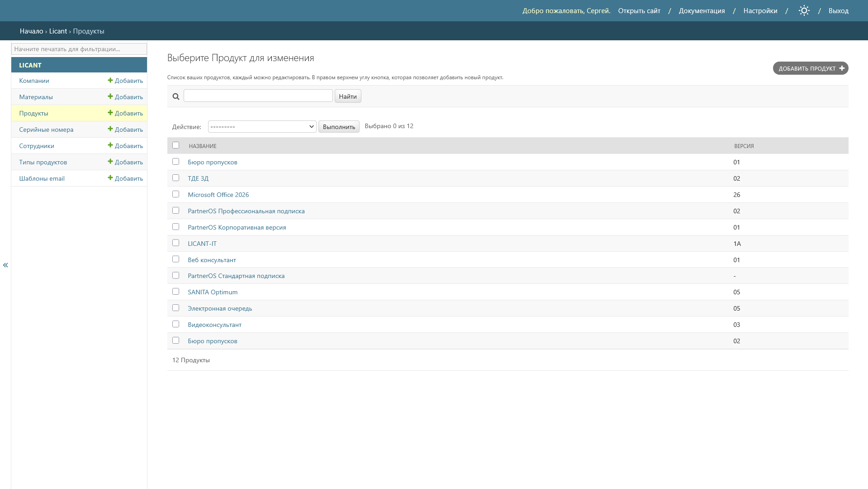The height and width of the screenshot is (489, 868).
Task: Open Документация in the top menu
Action: 702,11
